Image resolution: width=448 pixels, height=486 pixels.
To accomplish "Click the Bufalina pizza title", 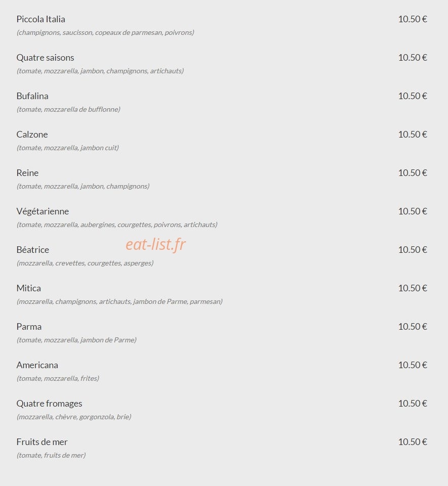I will pyautogui.click(x=32, y=96).
